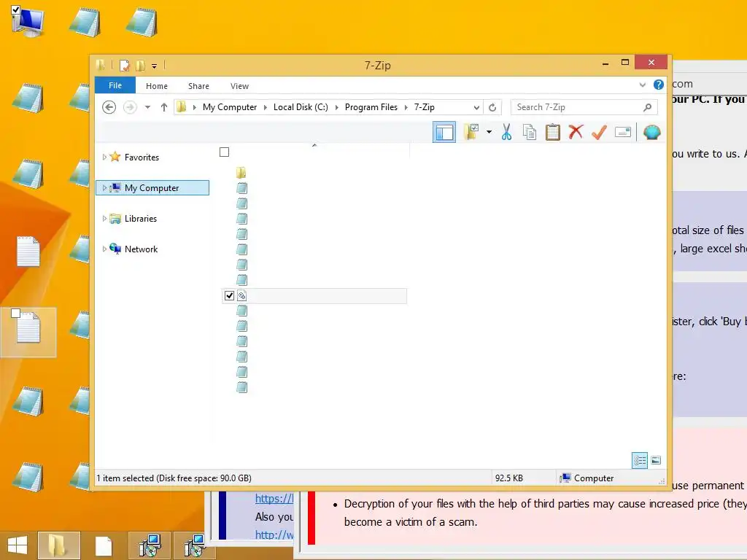Viewport: 747px width, 560px height.
Task: Copy the selected file using toolbar
Action: pos(530,133)
